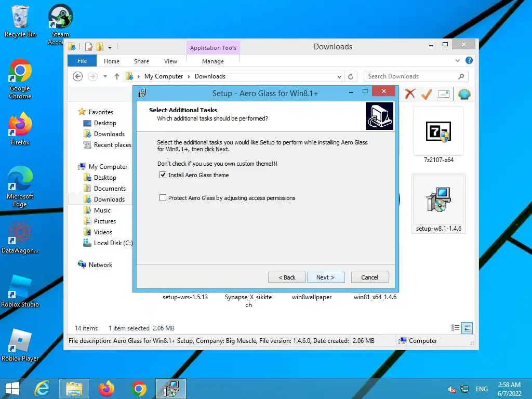
Task: Go back with the Back button
Action: (287, 277)
